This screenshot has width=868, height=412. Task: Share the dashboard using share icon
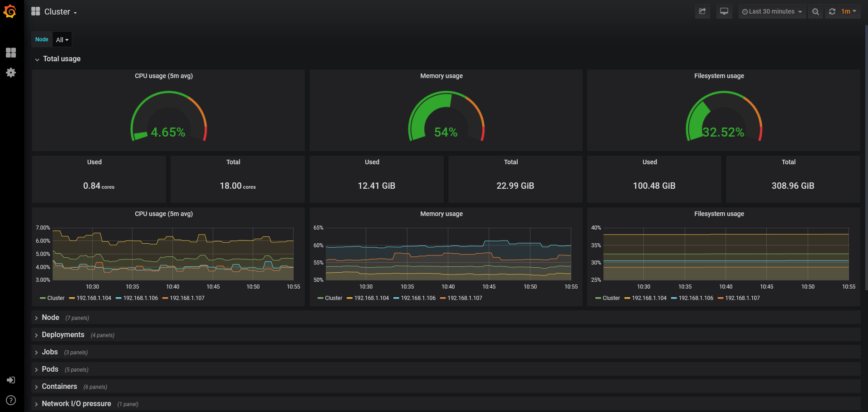[x=702, y=11]
